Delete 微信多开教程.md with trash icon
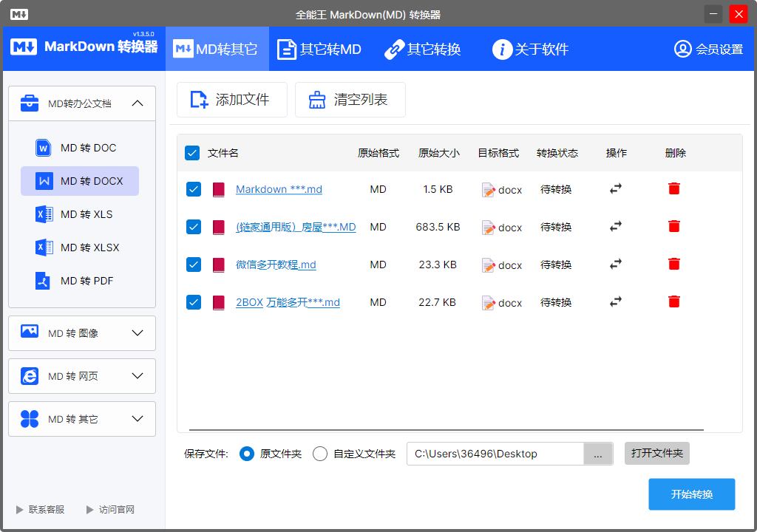 [674, 264]
